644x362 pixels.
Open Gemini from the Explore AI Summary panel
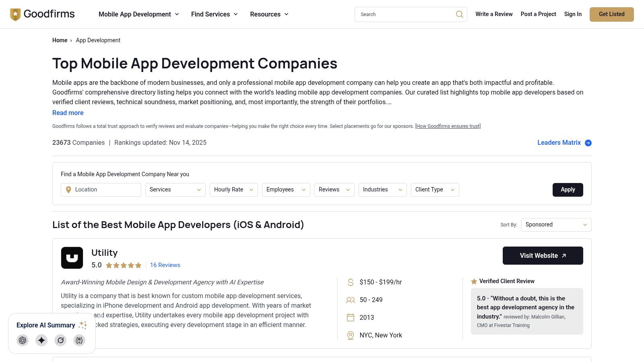click(41, 340)
